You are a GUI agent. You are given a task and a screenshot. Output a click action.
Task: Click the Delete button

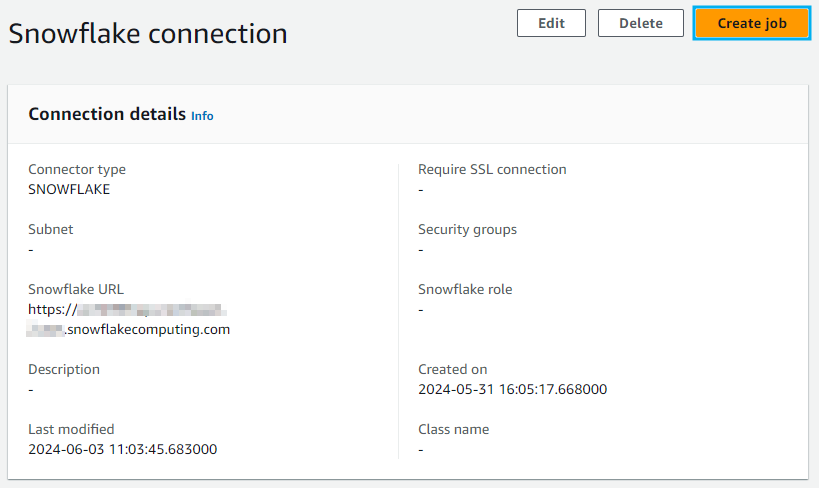pos(640,23)
